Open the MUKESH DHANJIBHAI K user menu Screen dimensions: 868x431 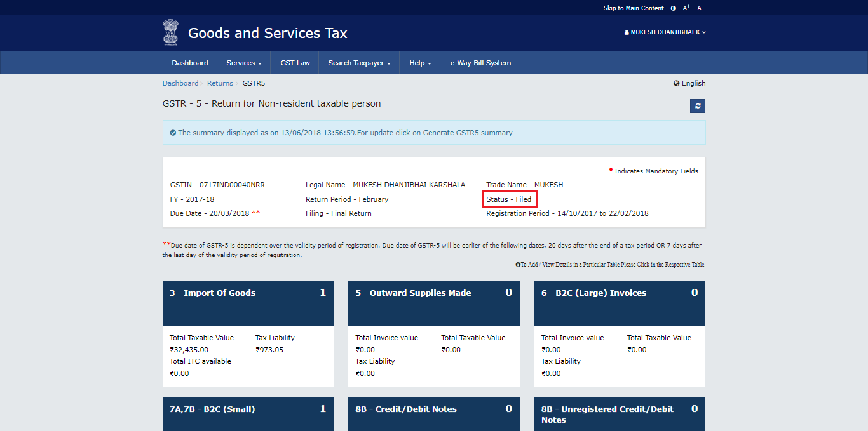tap(665, 32)
